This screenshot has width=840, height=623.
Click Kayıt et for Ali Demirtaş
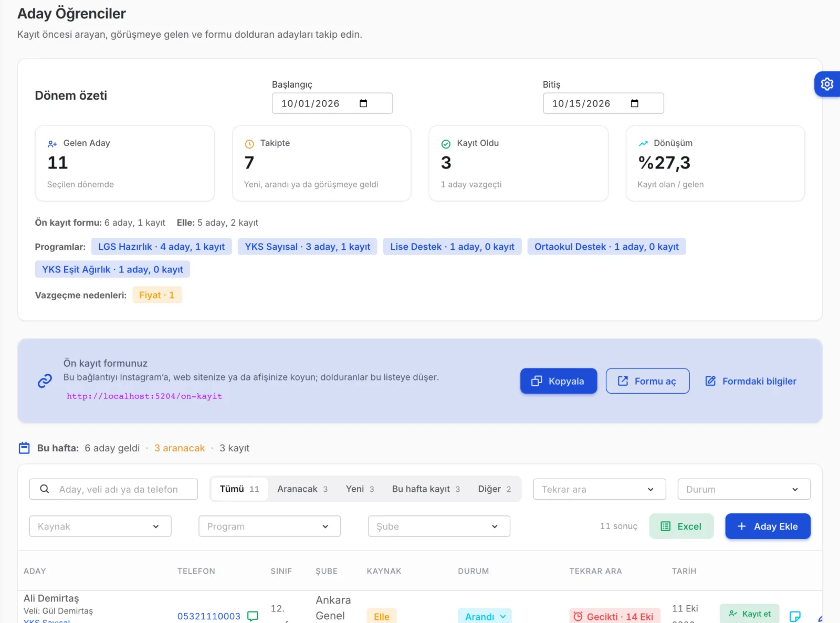(x=749, y=614)
